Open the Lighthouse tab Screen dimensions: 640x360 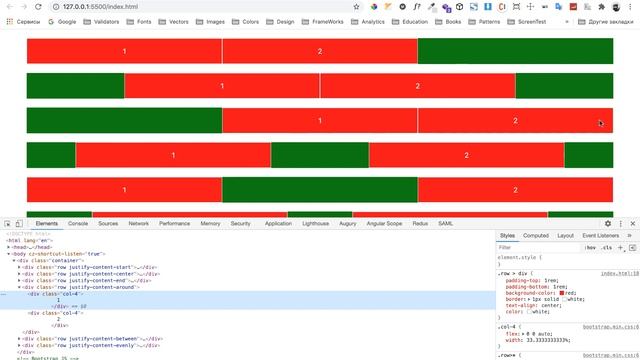click(x=316, y=224)
